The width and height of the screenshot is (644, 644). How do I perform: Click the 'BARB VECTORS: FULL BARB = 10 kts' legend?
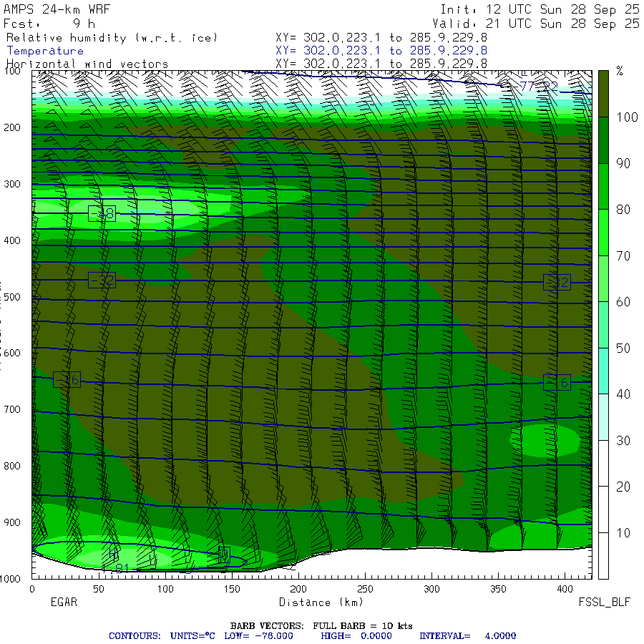pos(321,626)
